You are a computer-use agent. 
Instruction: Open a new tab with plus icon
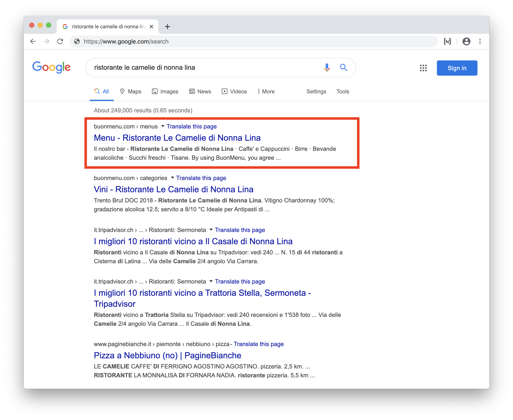coord(167,26)
